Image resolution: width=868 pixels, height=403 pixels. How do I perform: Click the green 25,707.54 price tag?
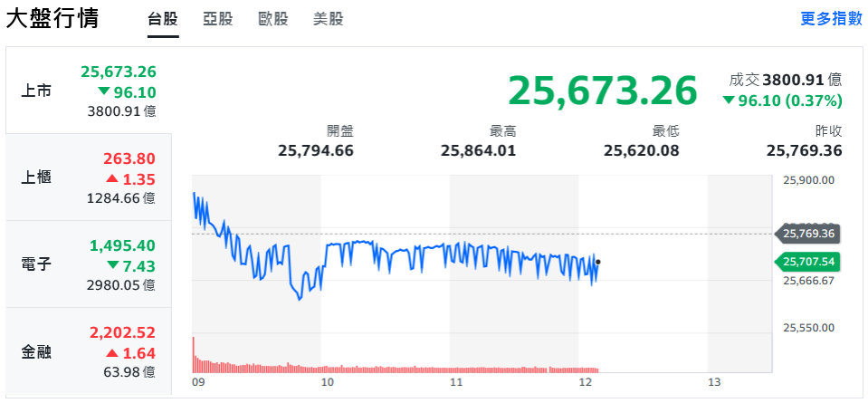click(x=807, y=263)
